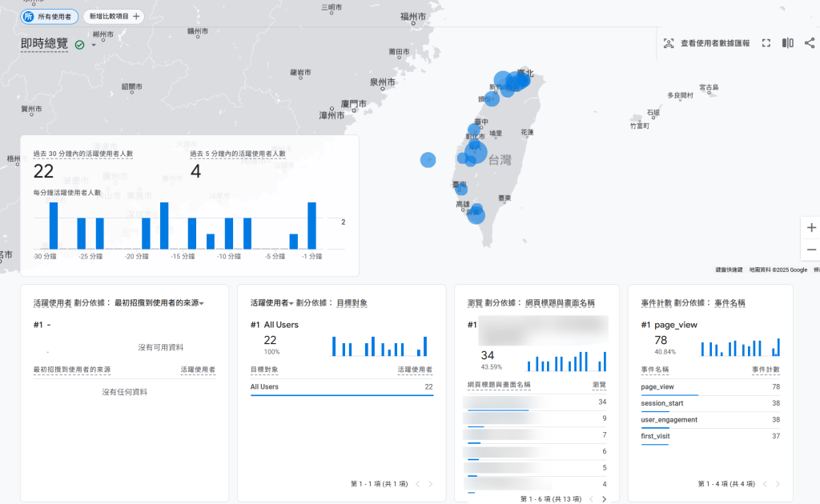820x504 pixels.
Task: Go to next page of page titles
Action: (x=604, y=499)
